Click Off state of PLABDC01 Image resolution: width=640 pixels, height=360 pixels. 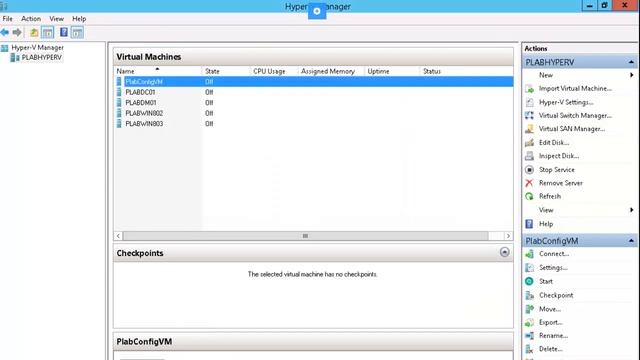tap(209, 92)
